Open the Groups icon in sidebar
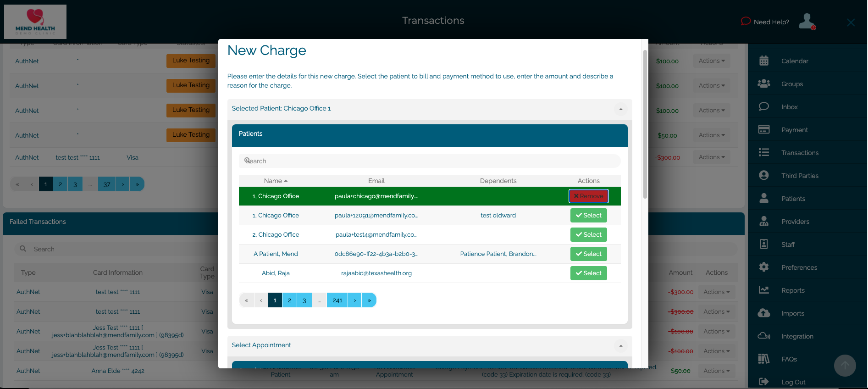The width and height of the screenshot is (868, 389). click(x=763, y=84)
